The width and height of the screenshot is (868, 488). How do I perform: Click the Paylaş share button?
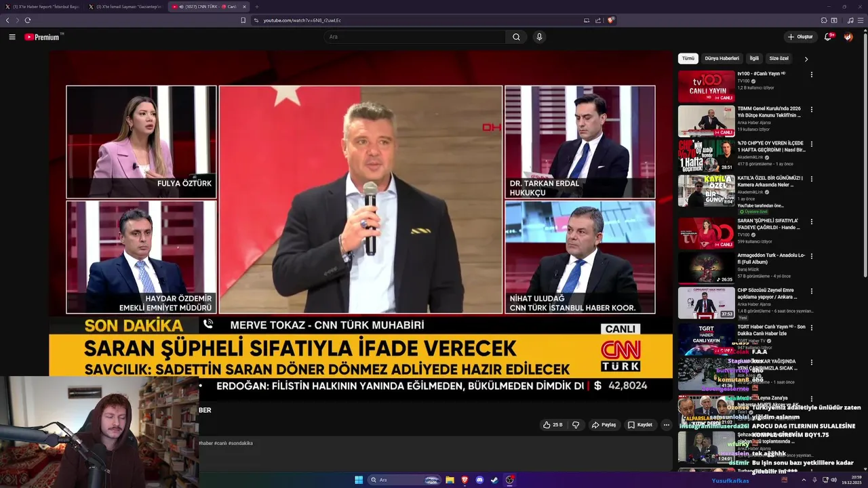tap(604, 425)
